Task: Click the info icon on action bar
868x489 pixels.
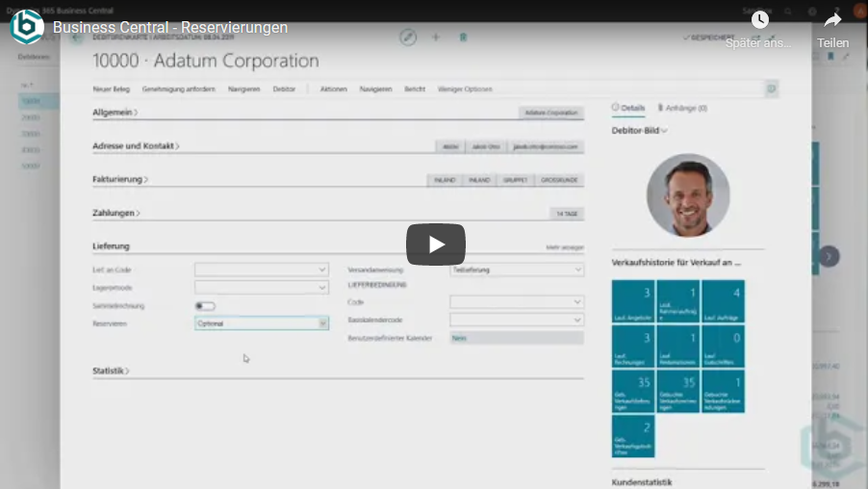Action: [771, 89]
